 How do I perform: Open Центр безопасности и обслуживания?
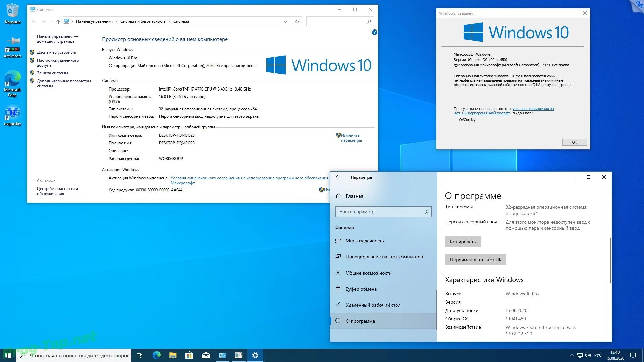pyautogui.click(x=57, y=191)
